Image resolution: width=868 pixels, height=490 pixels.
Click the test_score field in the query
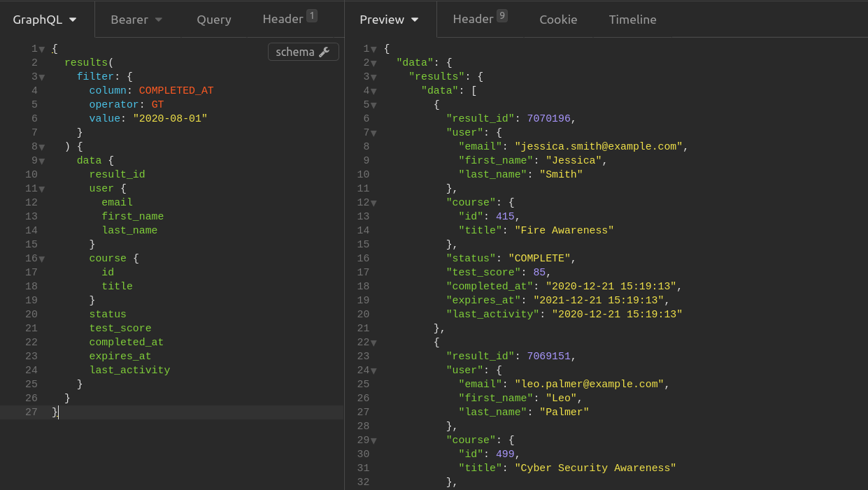click(120, 328)
